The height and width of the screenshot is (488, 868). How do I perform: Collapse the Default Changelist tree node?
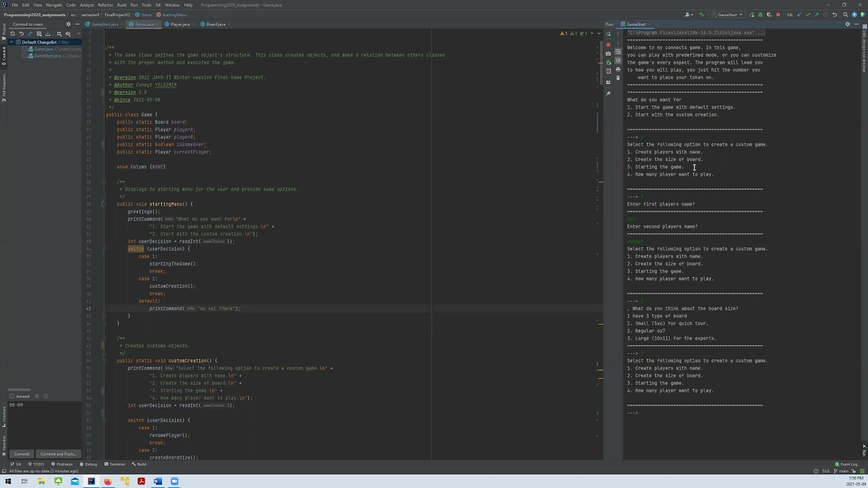11,42
